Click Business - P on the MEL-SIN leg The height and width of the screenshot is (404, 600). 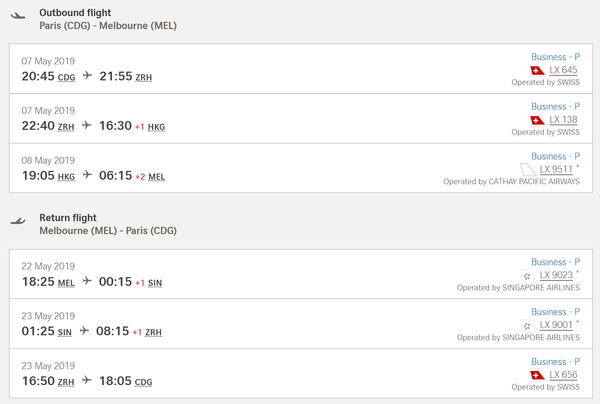click(556, 262)
